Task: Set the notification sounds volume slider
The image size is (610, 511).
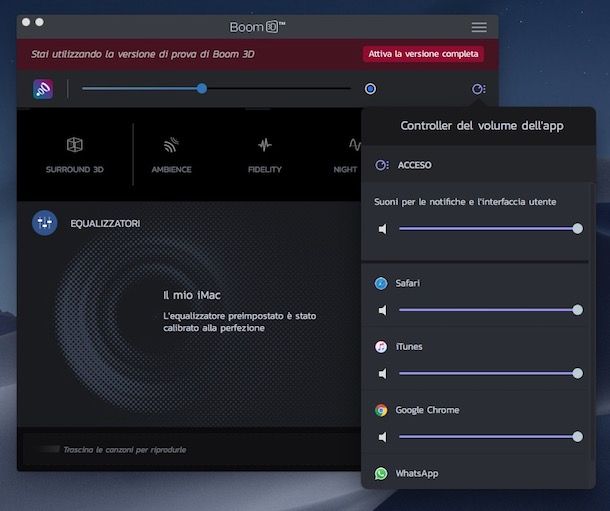Action: point(491,228)
